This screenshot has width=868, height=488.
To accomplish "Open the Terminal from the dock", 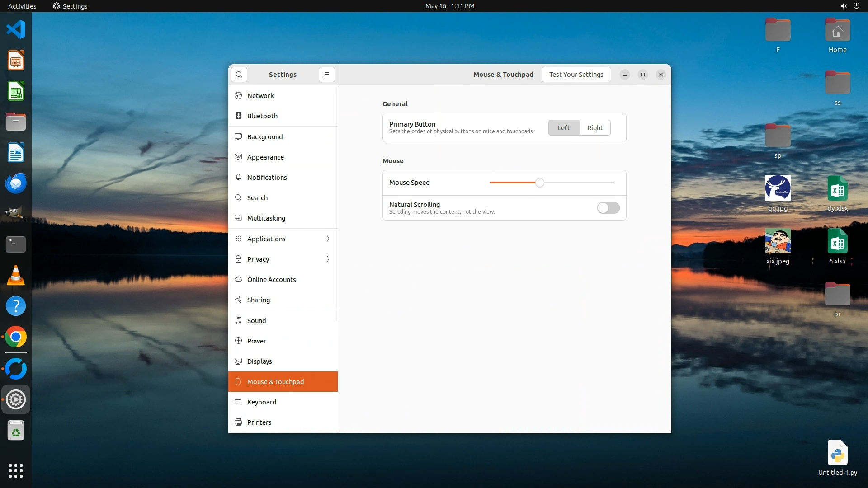I will 16,244.
